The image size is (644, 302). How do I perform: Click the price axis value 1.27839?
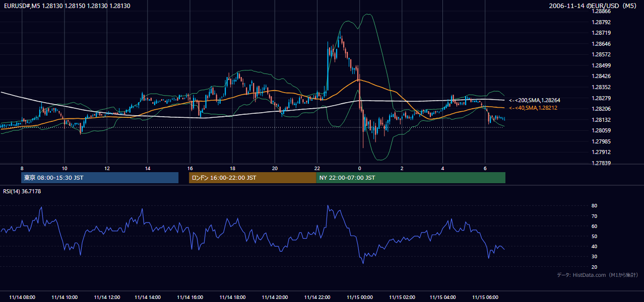pyautogui.click(x=601, y=163)
